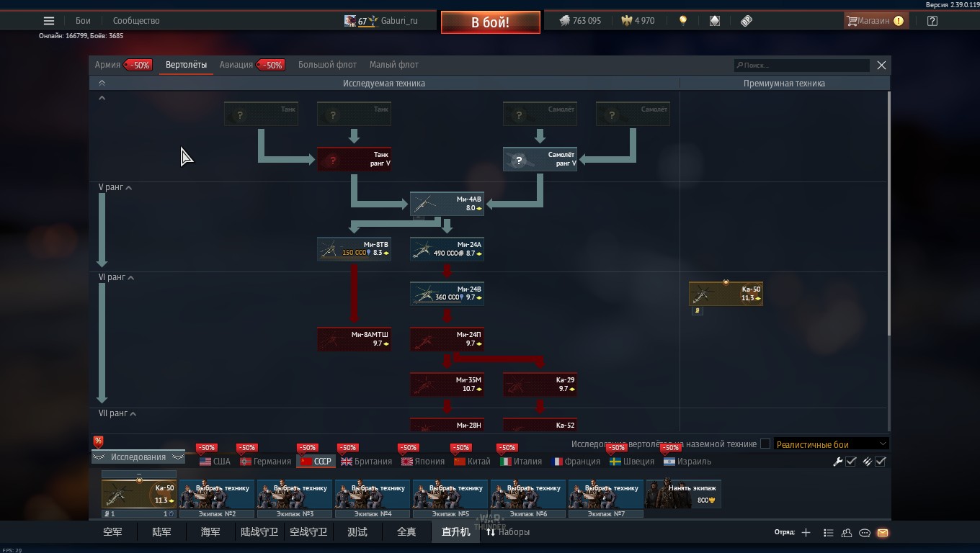Toggle the checkbox beside the wrench icon
The image size is (980, 553).
pos(851,462)
